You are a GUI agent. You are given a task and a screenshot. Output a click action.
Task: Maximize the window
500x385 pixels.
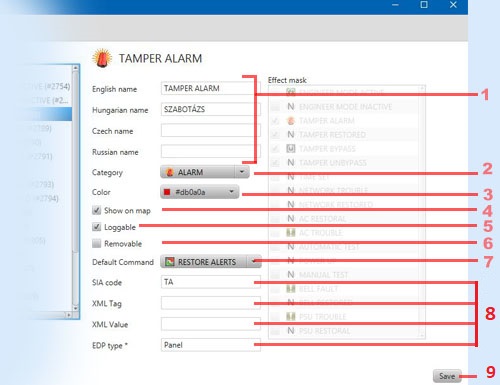click(x=424, y=5)
